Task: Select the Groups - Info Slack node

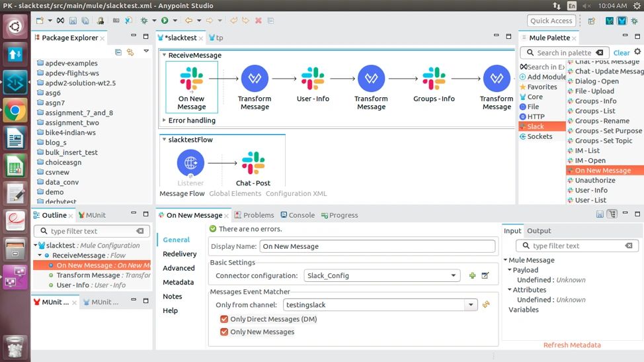Action: (x=434, y=84)
